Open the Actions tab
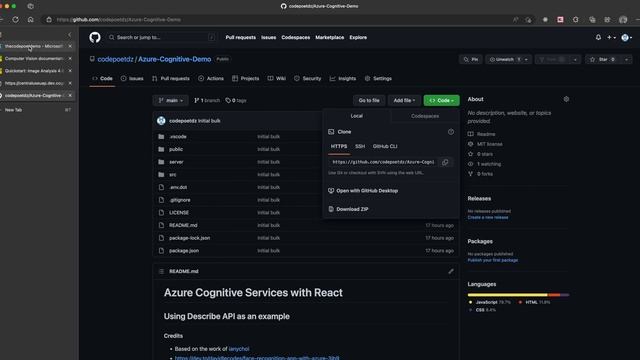This screenshot has height=360, width=640. tap(211, 78)
